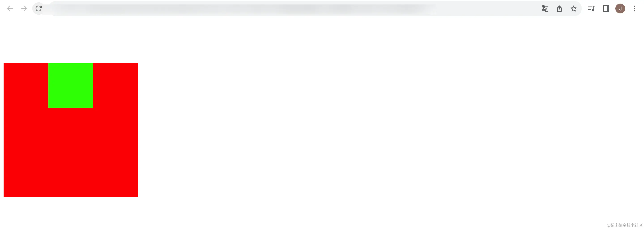Open the media controls playlist icon

coord(591,8)
